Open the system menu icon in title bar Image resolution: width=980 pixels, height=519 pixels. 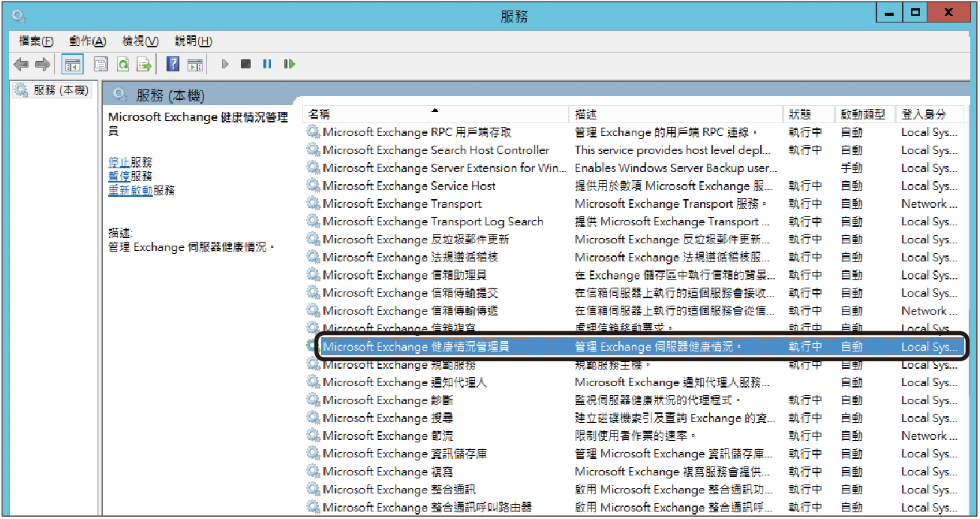click(19, 15)
